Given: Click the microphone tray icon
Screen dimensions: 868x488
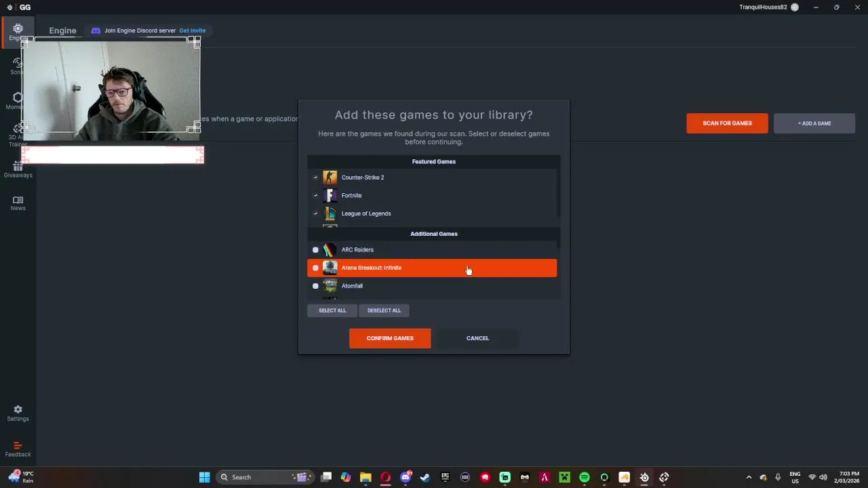Looking at the screenshot, I should (778, 477).
